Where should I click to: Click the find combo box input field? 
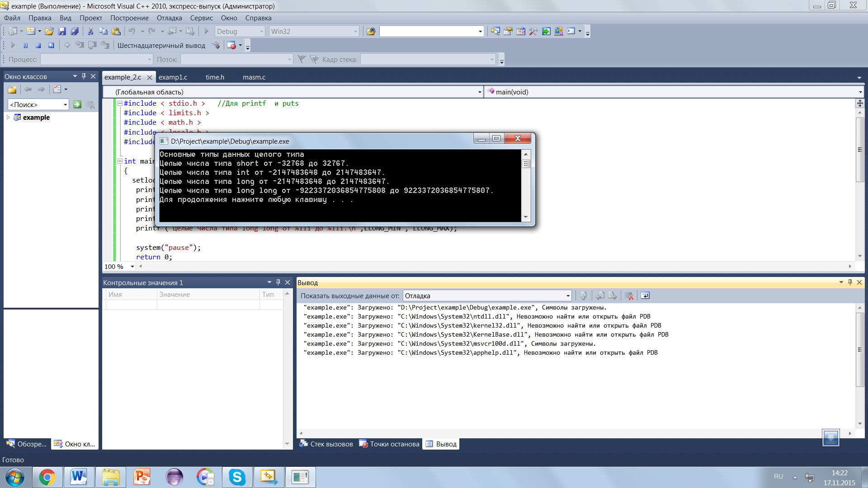click(x=428, y=31)
